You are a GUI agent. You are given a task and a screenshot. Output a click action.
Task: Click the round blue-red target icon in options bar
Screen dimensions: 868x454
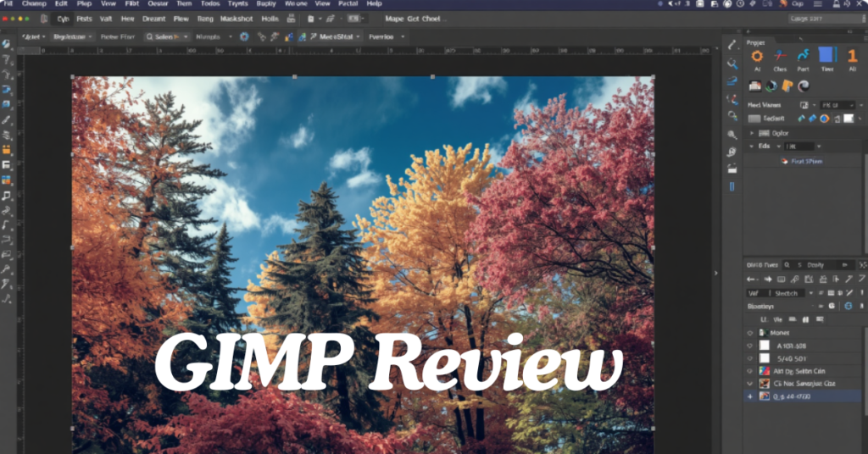[244, 37]
